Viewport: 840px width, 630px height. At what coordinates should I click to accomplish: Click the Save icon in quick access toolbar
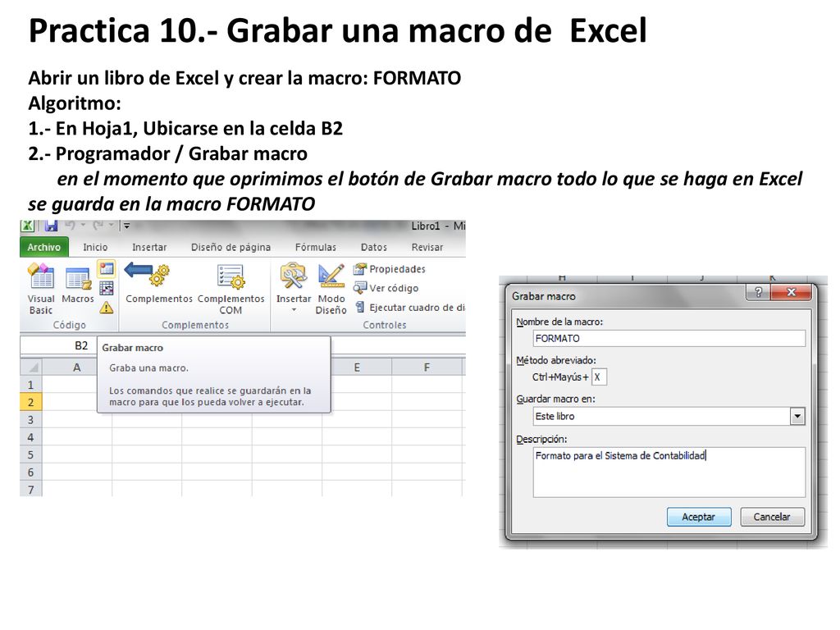[51, 226]
